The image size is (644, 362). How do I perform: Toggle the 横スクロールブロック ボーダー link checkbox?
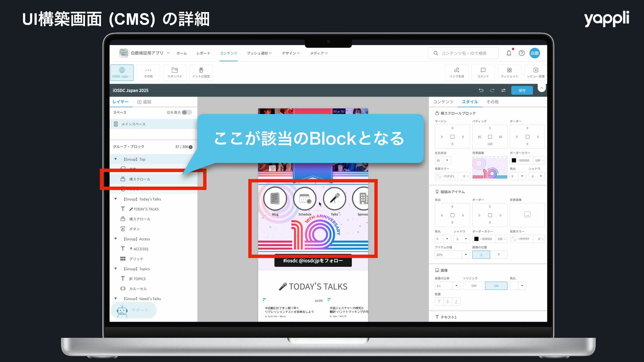click(x=527, y=137)
